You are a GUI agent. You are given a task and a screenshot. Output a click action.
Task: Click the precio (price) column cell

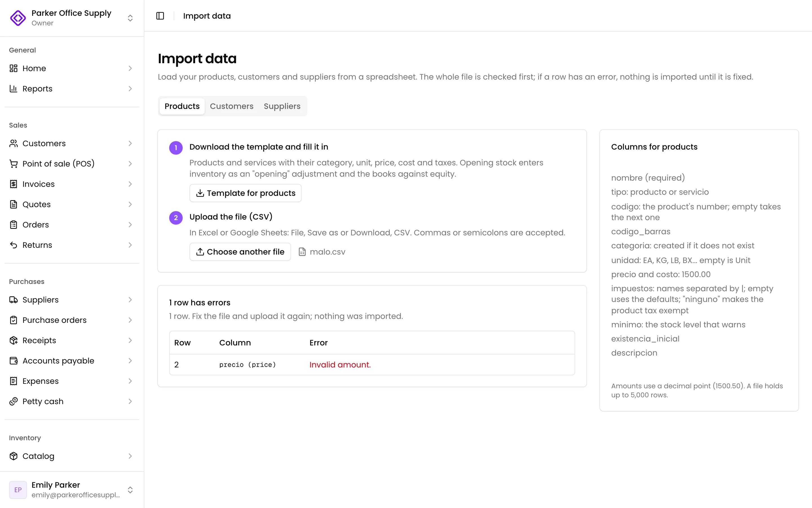tap(248, 365)
